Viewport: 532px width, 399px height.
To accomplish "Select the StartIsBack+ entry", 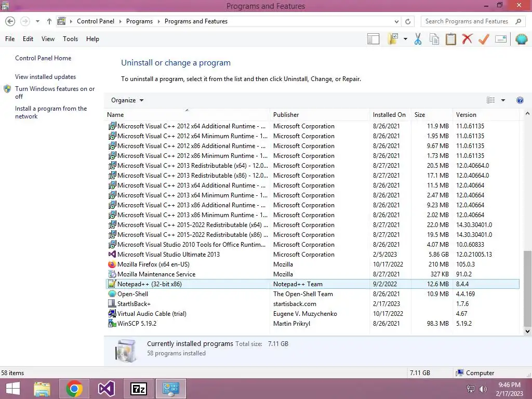I will pyautogui.click(x=312, y=303).
